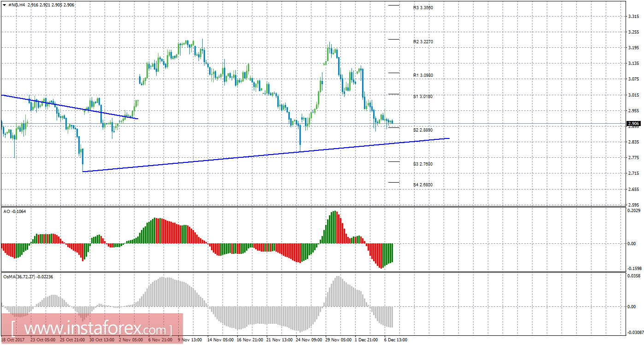Click the 0.00 level on AO scale
644x345 pixels.
632,243
